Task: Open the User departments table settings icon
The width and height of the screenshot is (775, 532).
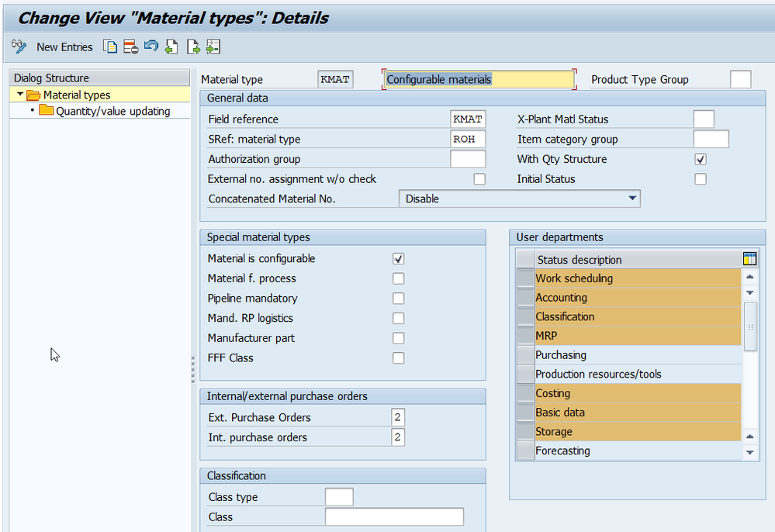Action: pyautogui.click(x=749, y=259)
